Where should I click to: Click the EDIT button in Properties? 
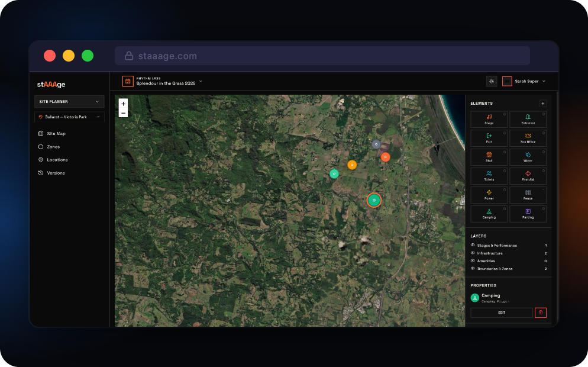(x=501, y=313)
